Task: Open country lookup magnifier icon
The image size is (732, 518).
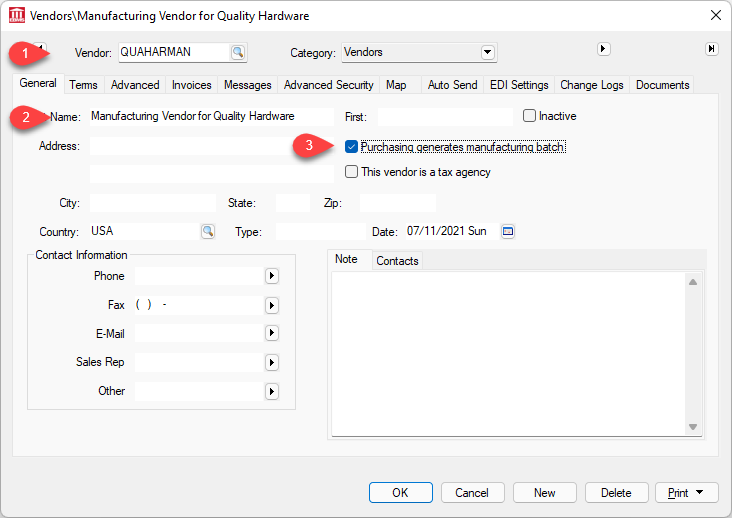Action: (208, 231)
